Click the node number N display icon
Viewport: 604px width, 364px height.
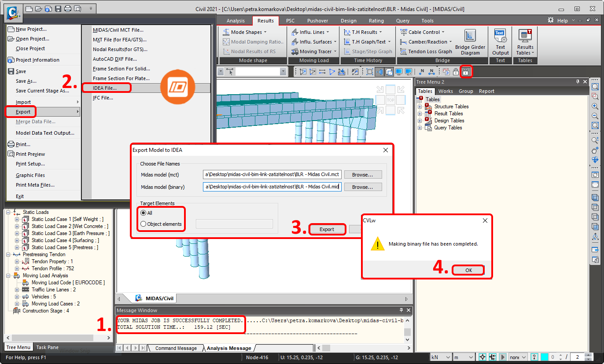click(x=422, y=71)
